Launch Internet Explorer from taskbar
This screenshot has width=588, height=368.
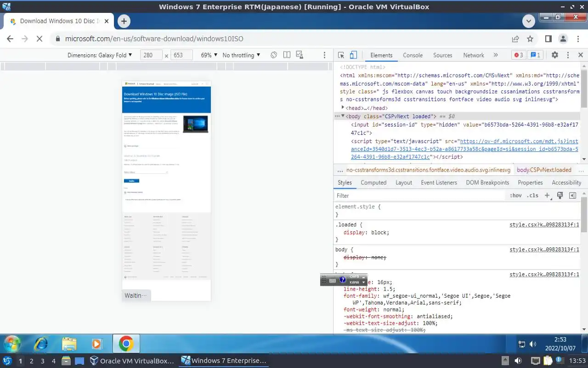[x=41, y=344]
